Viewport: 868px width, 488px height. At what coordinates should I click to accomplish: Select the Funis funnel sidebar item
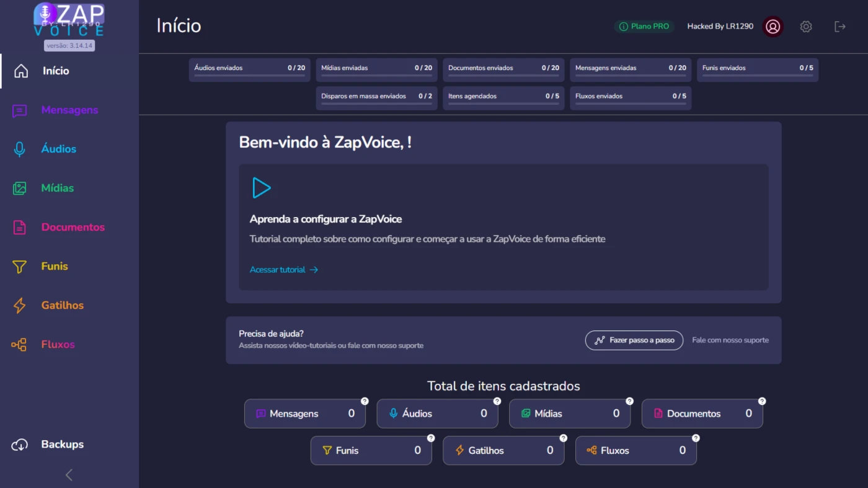point(54,266)
